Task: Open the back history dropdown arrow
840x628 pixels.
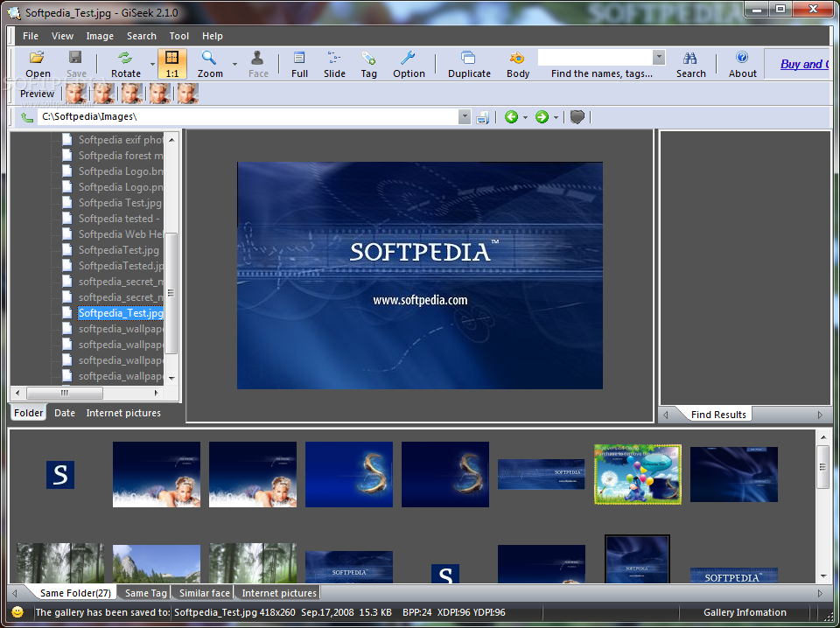Action: 525,117
